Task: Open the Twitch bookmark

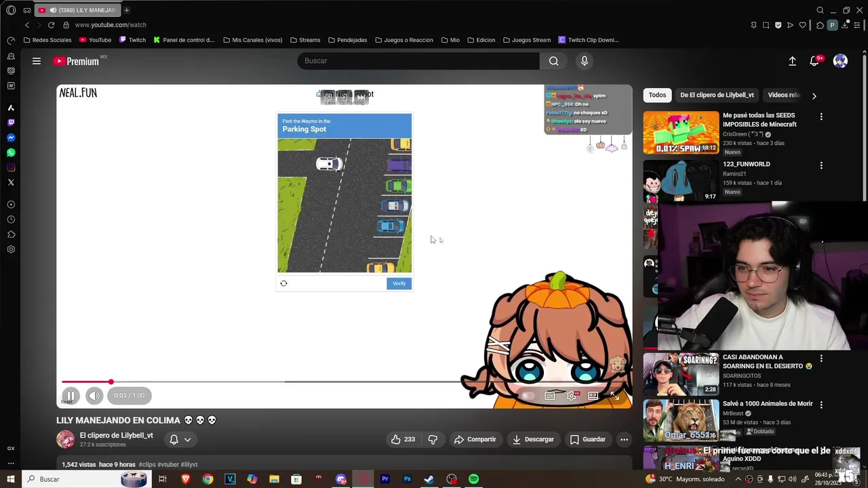Action: tap(132, 40)
